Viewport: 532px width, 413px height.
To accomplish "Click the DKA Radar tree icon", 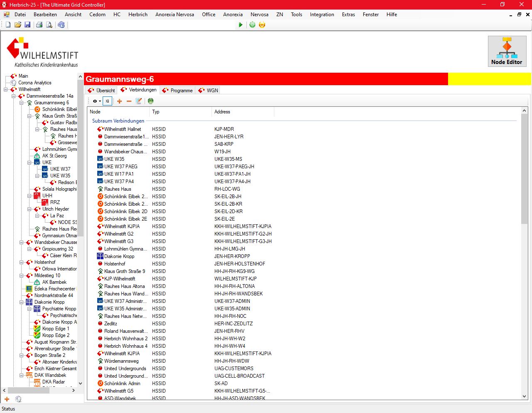I will [37, 382].
